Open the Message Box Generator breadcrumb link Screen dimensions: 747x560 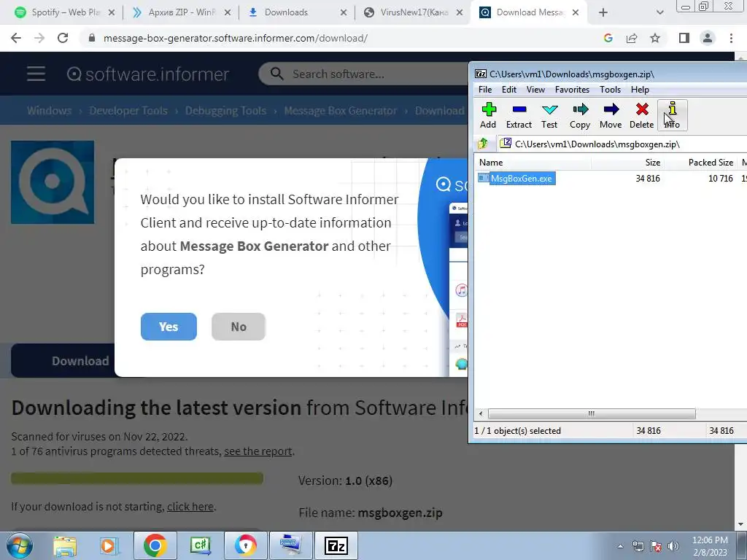(340, 111)
